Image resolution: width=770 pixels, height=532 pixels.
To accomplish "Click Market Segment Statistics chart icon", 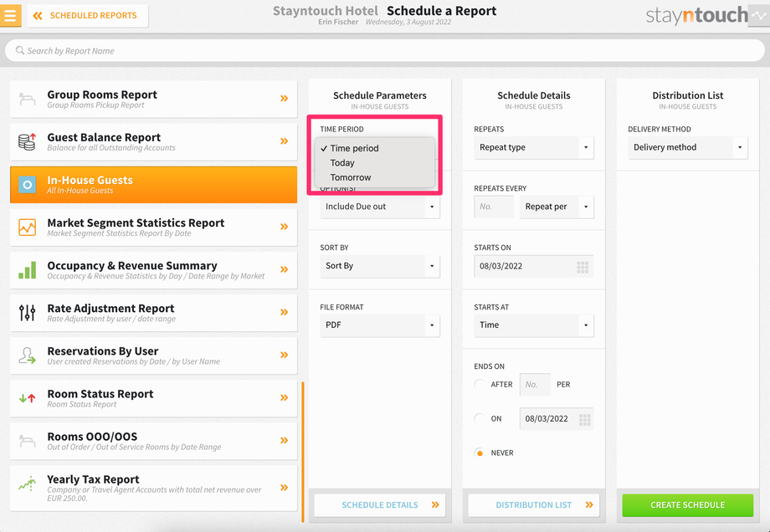I will [27, 228].
